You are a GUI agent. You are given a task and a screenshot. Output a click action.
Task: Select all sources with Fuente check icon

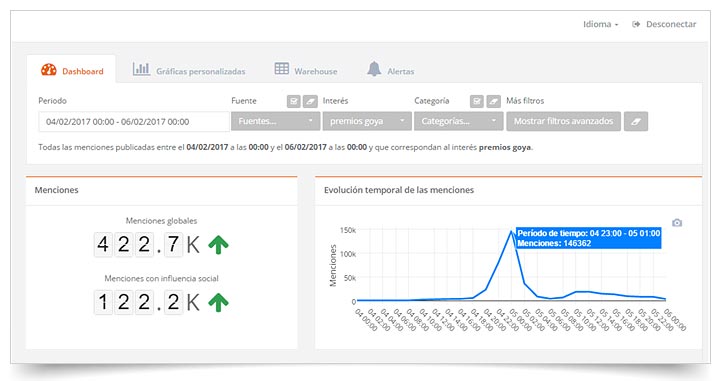tap(293, 101)
